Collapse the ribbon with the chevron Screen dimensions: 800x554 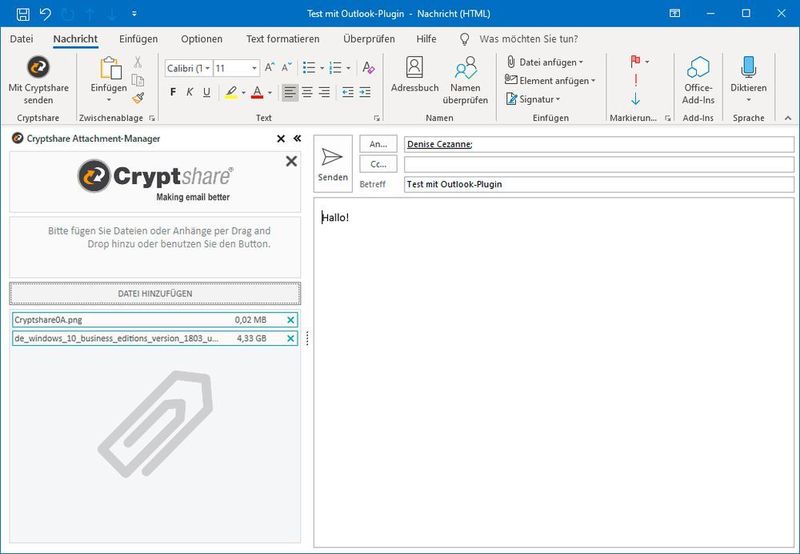(788, 118)
